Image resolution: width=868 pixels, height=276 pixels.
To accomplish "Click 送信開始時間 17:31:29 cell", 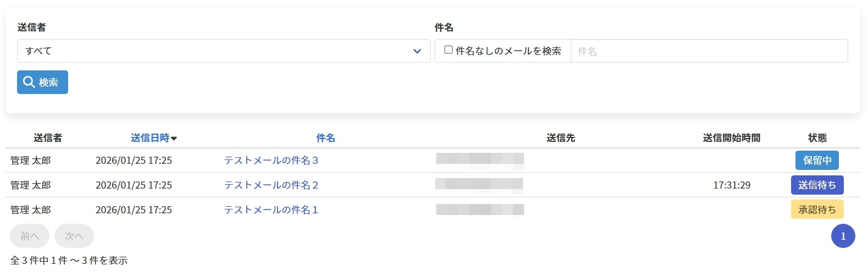I will click(x=732, y=185).
